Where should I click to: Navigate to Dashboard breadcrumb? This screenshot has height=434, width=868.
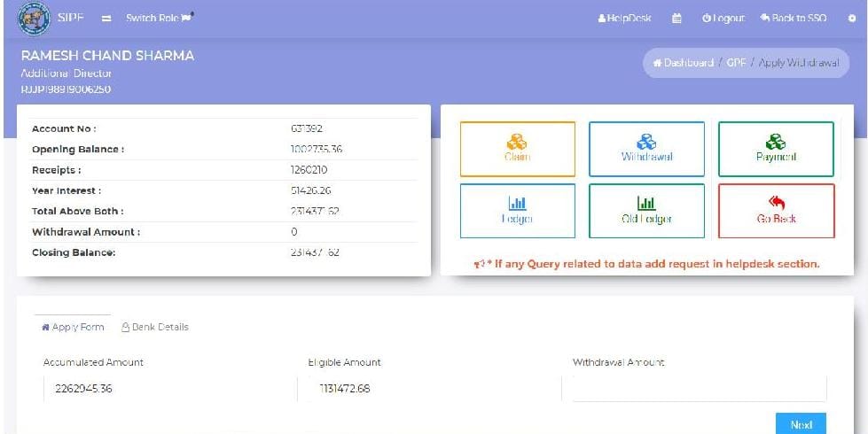pyautogui.click(x=684, y=63)
